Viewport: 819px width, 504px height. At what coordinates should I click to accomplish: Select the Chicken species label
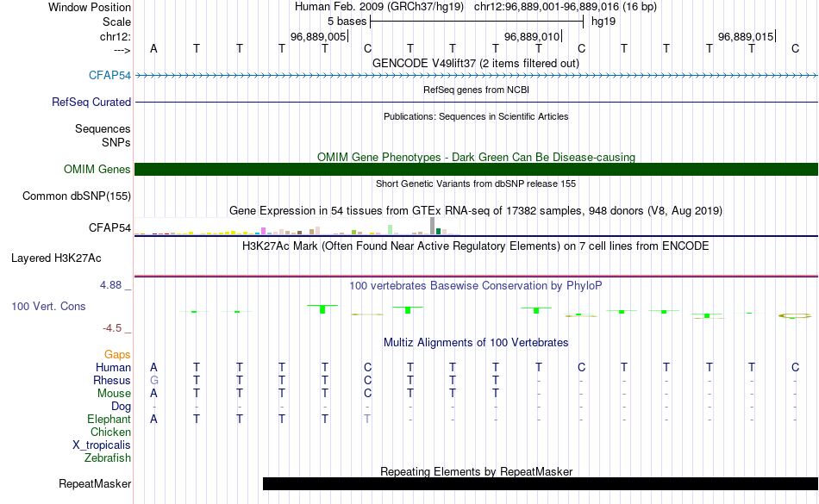pos(110,432)
